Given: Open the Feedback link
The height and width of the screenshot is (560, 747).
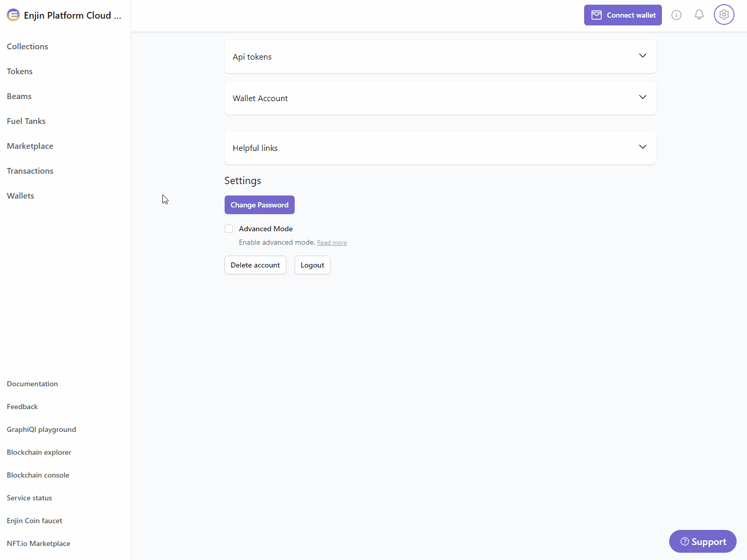Looking at the screenshot, I should point(22,407).
